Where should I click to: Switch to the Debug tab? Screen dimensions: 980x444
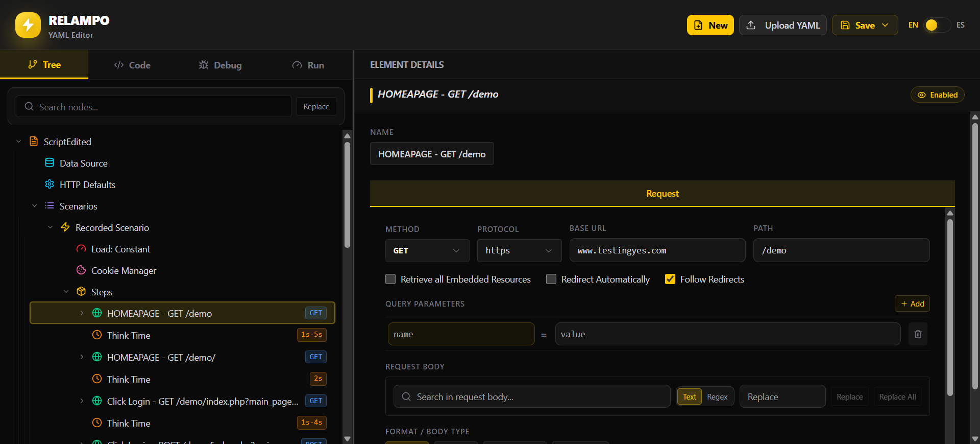(220, 65)
